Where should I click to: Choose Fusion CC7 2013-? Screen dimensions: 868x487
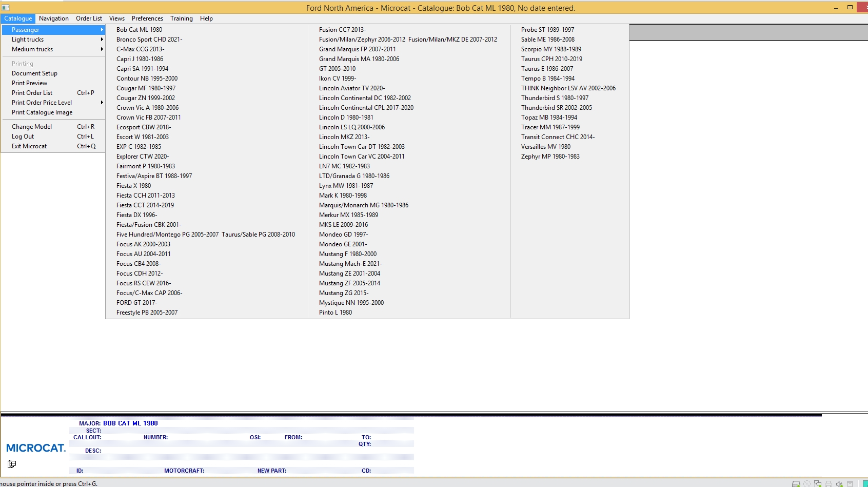point(342,30)
